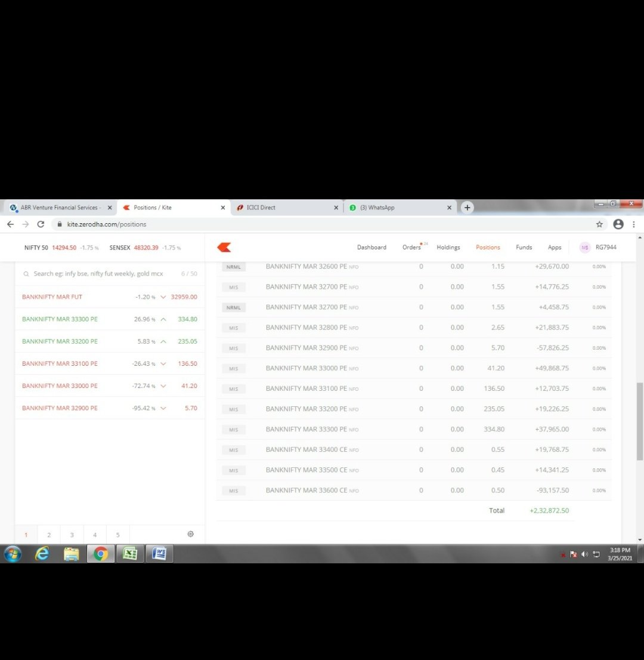Close the WhatsApp tab
The image size is (644, 660).
[449, 208]
